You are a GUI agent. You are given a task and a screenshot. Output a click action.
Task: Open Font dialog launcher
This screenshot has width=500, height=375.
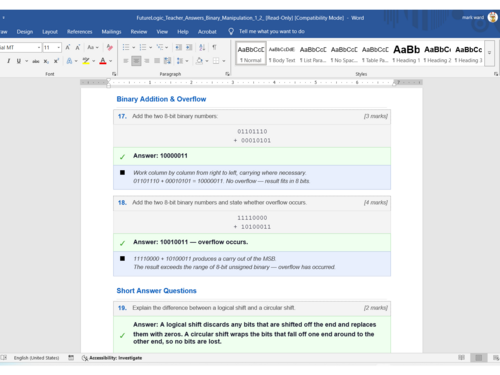114,74
